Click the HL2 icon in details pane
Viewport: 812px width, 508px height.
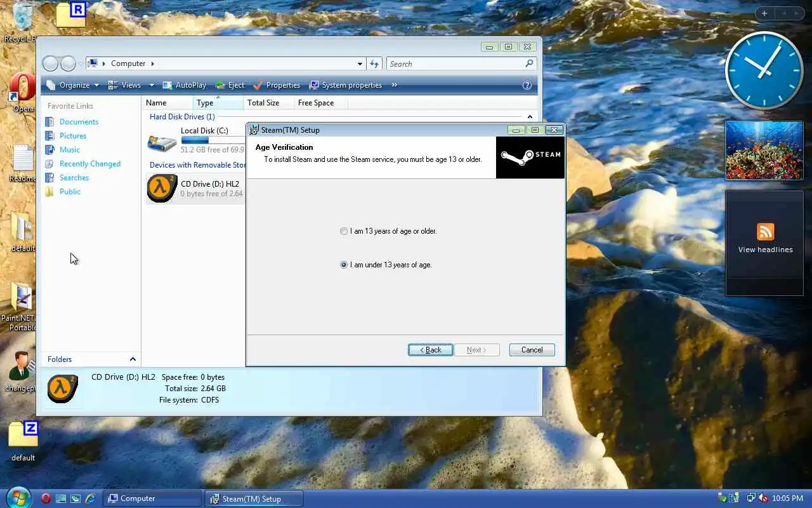[x=63, y=388]
